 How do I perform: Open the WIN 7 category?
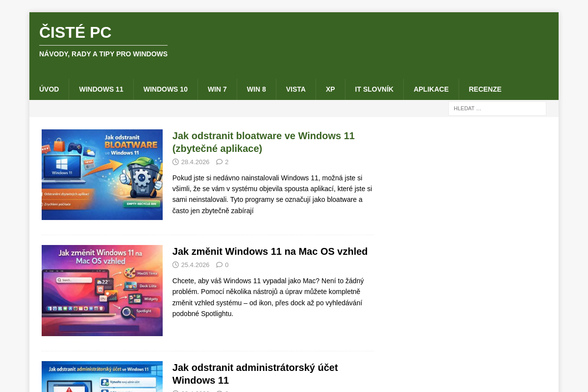coord(217,89)
